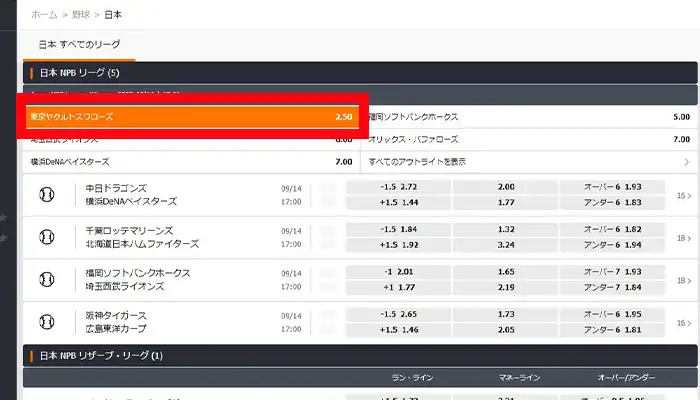Pick オーバー 6 1.93 for 中日 match
This screenshot has height=400, width=700.
(x=612, y=187)
